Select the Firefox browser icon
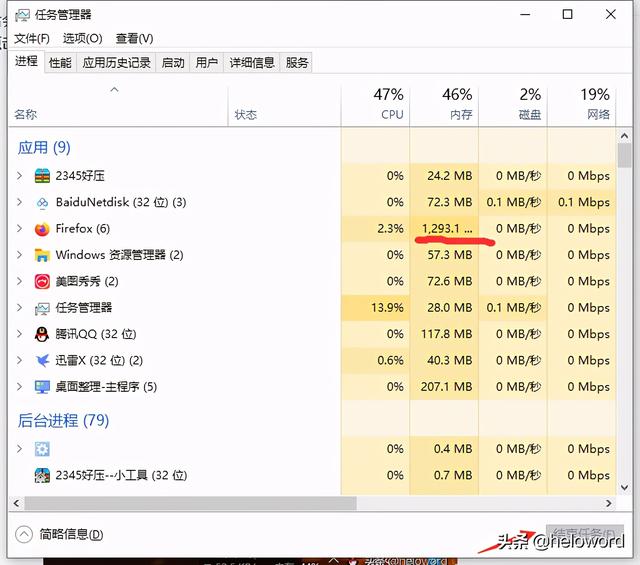 (42, 229)
